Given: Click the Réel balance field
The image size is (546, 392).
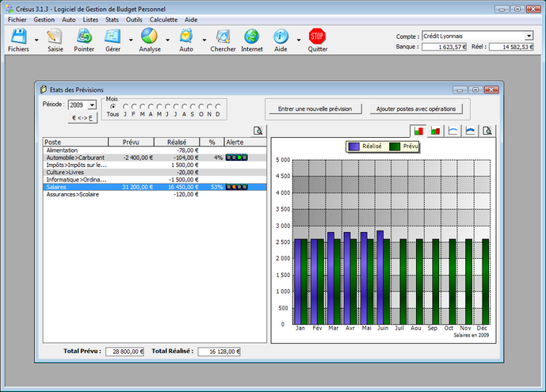Looking at the screenshot, I should [x=511, y=47].
